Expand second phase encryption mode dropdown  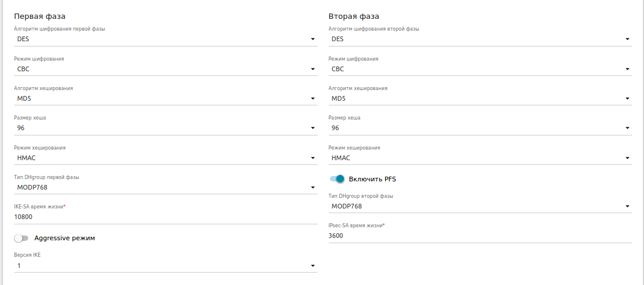479,69
